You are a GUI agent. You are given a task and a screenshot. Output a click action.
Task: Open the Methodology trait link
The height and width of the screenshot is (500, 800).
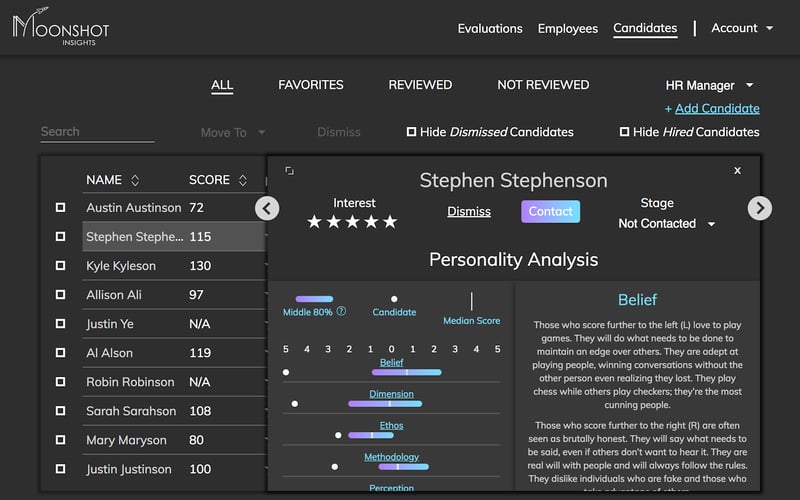pos(391,457)
